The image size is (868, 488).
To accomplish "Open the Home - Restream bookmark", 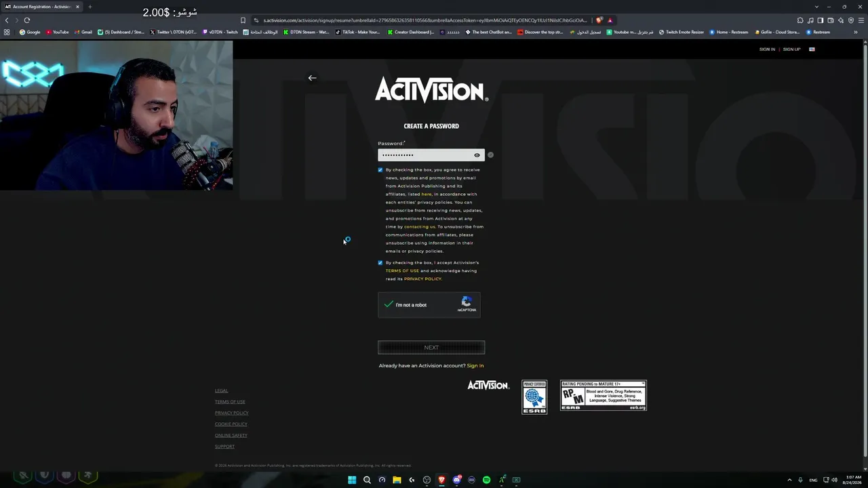I will coord(729,32).
